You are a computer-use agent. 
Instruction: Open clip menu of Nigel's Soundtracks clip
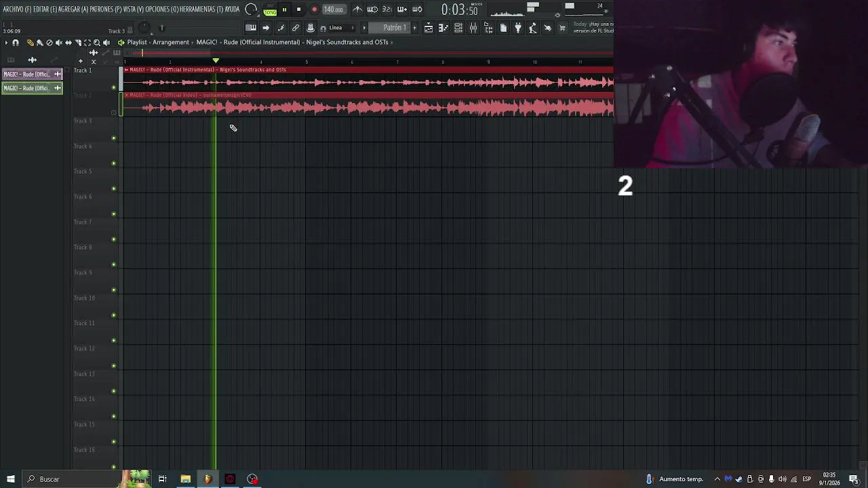coord(126,70)
